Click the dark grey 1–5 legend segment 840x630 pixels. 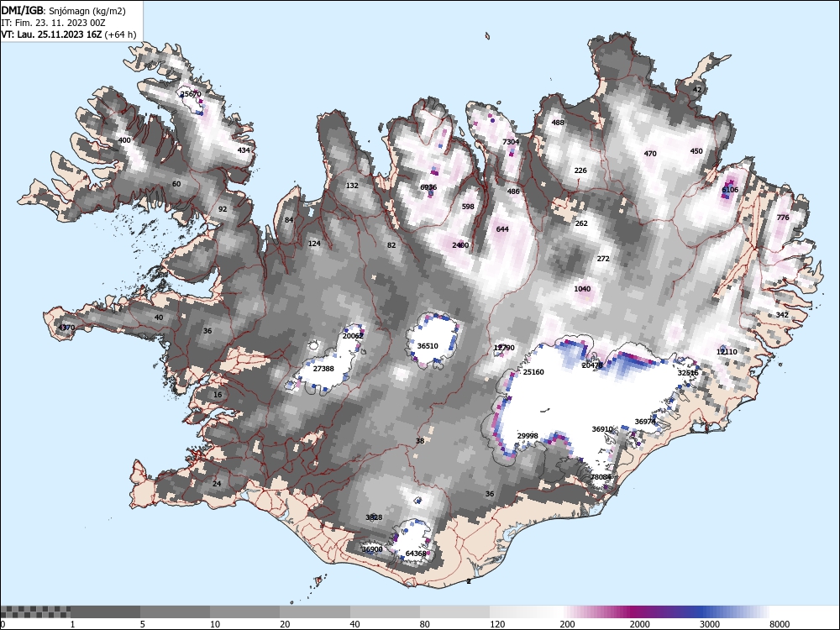[x=106, y=612]
